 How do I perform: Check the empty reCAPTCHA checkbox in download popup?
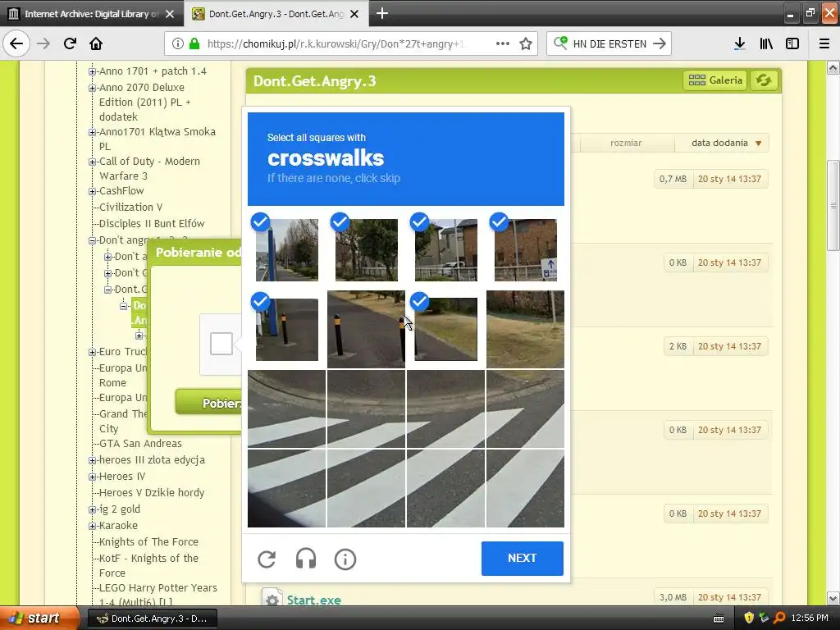pyautogui.click(x=221, y=344)
